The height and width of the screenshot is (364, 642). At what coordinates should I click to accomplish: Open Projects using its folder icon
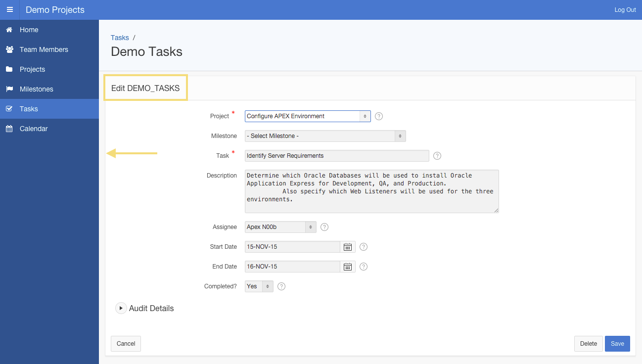(8, 69)
